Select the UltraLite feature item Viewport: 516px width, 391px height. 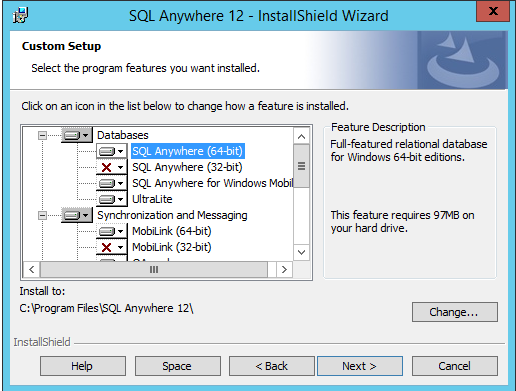152,199
